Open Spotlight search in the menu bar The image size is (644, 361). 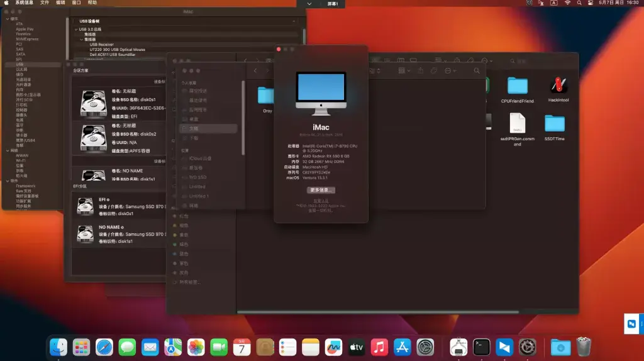(579, 3)
